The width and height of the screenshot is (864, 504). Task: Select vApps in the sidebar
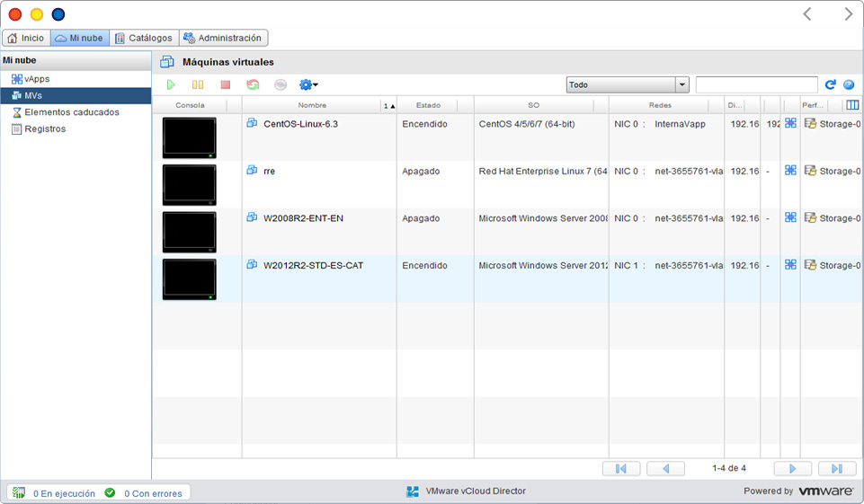pos(37,79)
